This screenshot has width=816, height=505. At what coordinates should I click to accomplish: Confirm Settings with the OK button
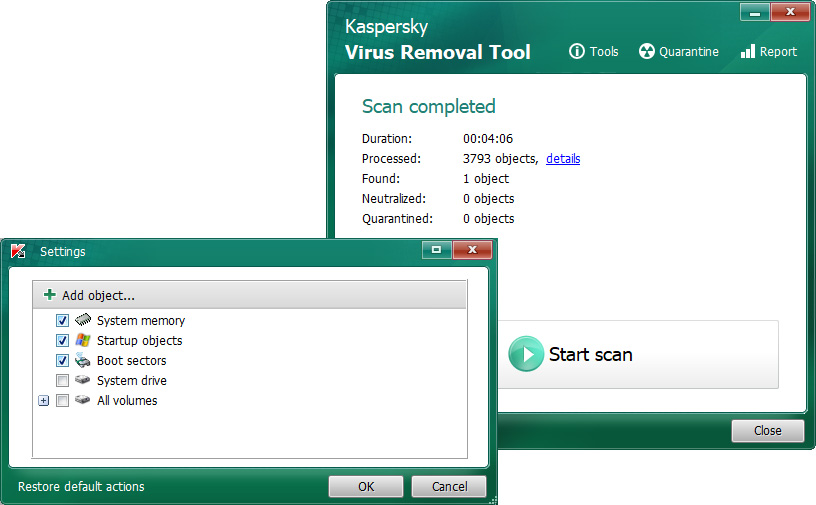pyautogui.click(x=366, y=486)
